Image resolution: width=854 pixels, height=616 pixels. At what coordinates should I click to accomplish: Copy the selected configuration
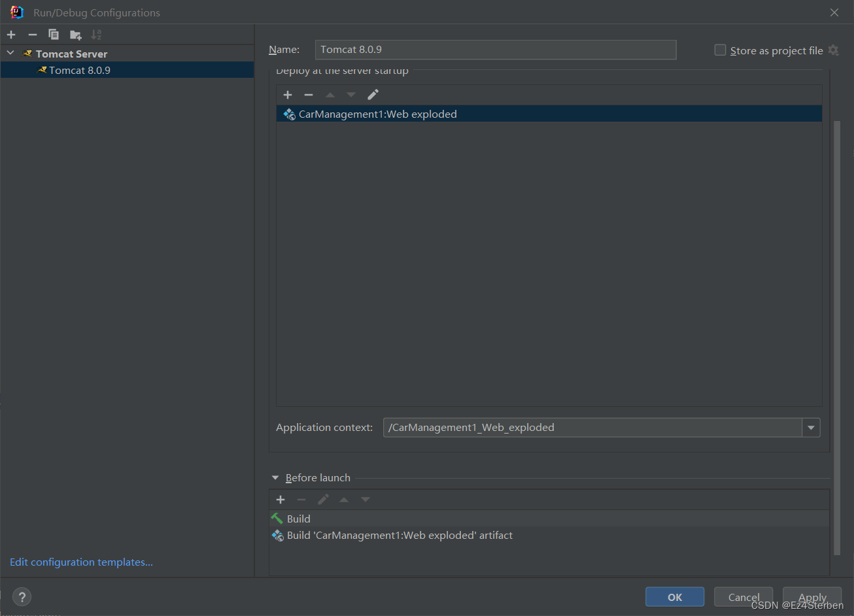[54, 35]
